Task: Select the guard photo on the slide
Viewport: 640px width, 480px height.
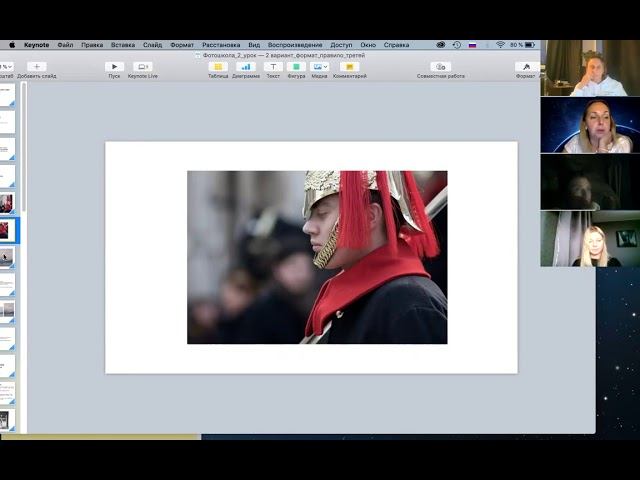Action: (317, 257)
